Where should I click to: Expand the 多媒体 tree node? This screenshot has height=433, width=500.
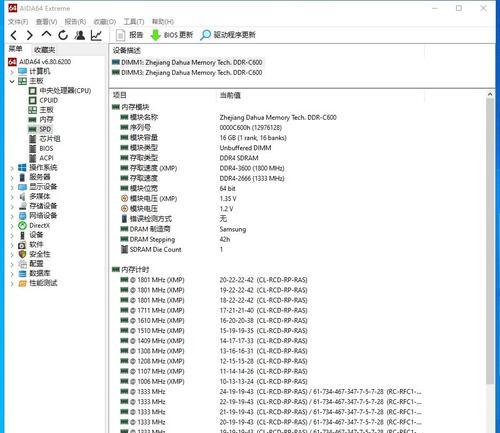click(x=12, y=197)
